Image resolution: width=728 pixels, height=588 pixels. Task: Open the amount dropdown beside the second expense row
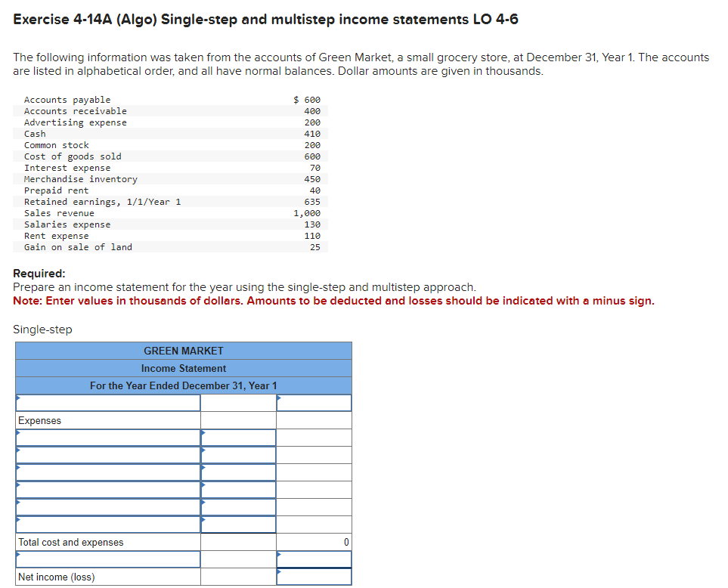click(238, 455)
